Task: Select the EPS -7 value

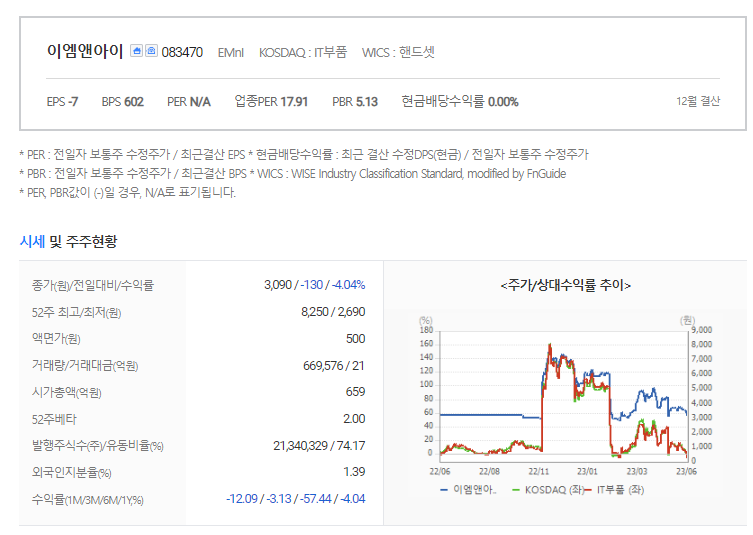Action: (x=62, y=102)
